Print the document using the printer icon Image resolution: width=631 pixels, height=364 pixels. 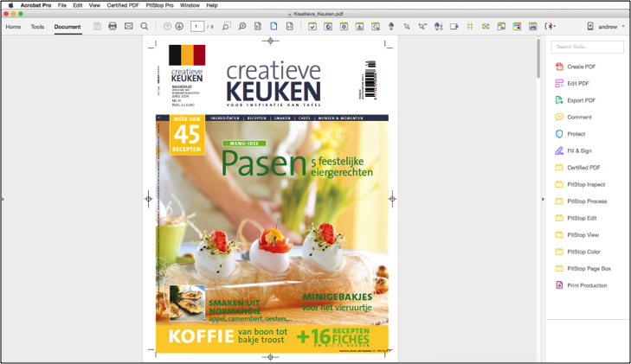pyautogui.click(x=113, y=27)
